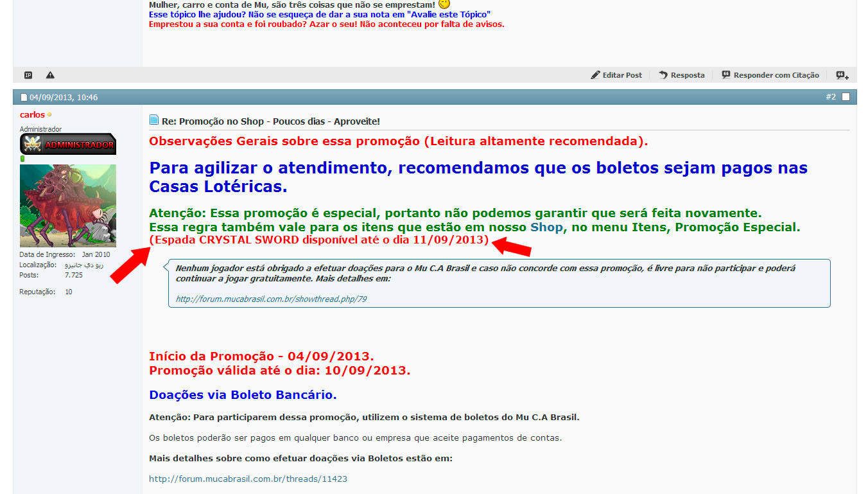
Task: Click the IP address icon below post
Action: click(28, 75)
